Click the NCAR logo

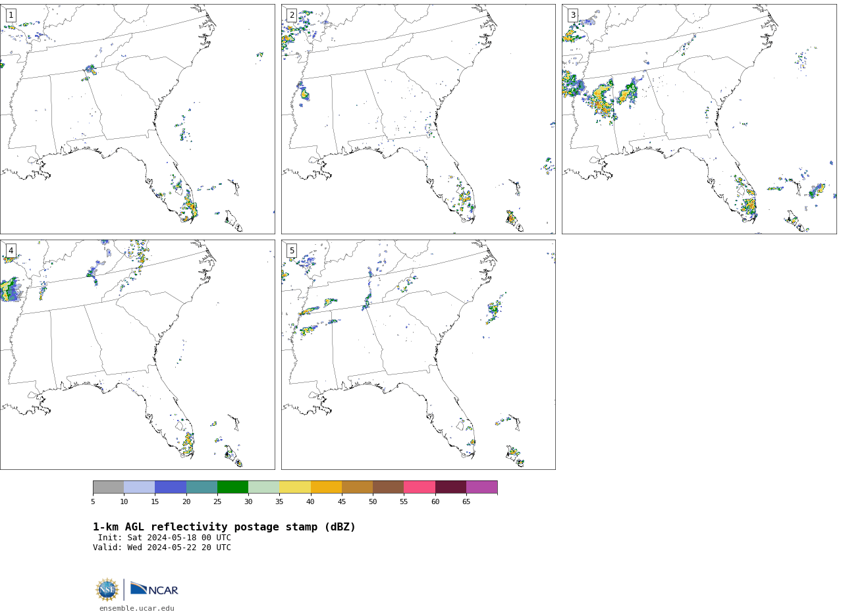coord(154,589)
